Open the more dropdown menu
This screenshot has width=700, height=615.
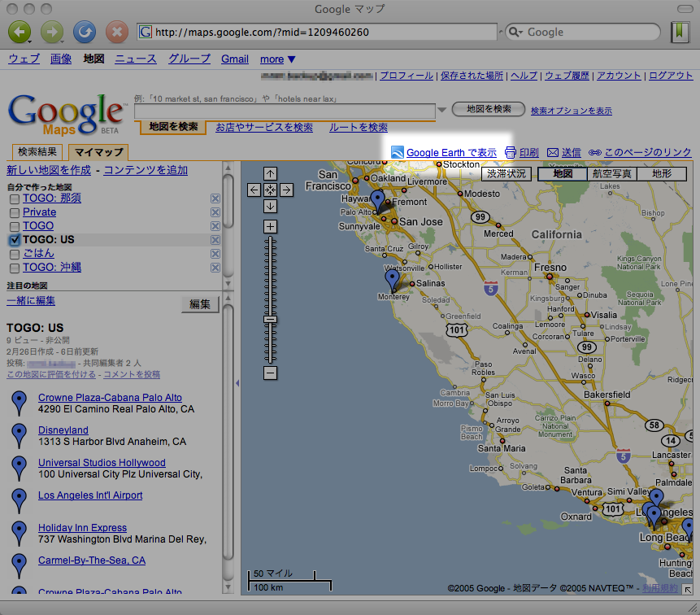coord(278,59)
